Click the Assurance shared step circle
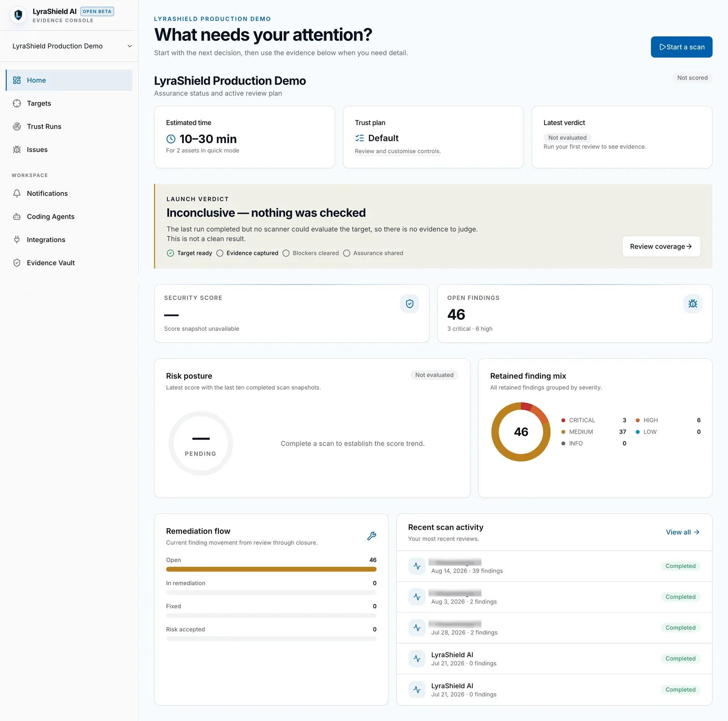This screenshot has height=721, width=728. click(347, 253)
